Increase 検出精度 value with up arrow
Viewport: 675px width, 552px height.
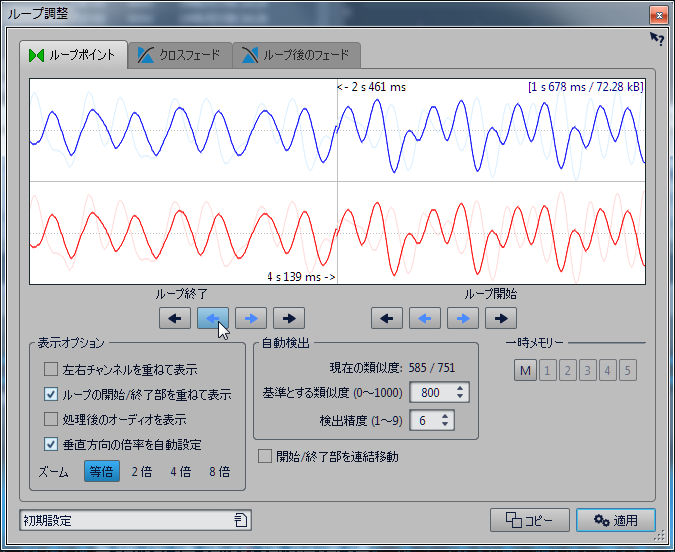pos(445,416)
